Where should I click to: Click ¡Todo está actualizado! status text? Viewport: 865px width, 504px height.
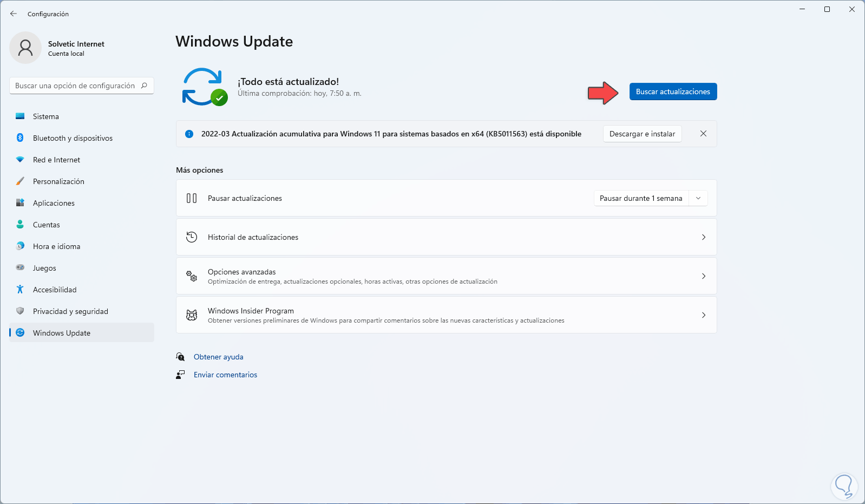(289, 82)
